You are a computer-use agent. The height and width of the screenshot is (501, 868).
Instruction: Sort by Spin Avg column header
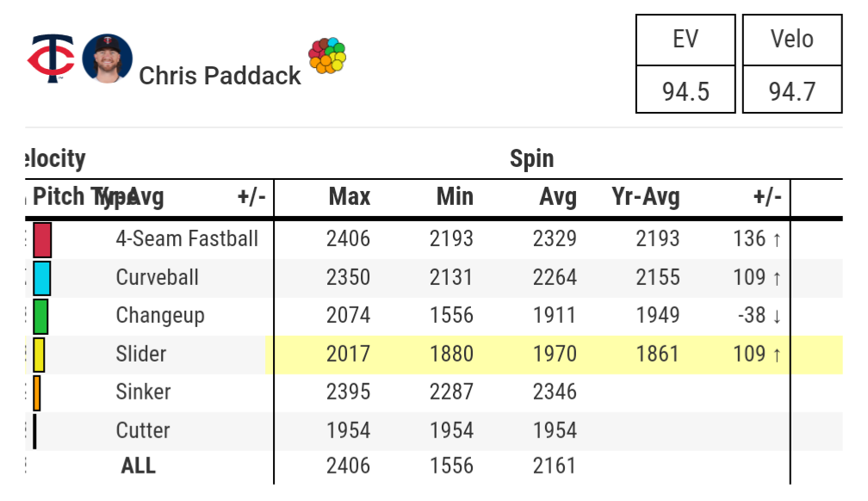(x=557, y=197)
